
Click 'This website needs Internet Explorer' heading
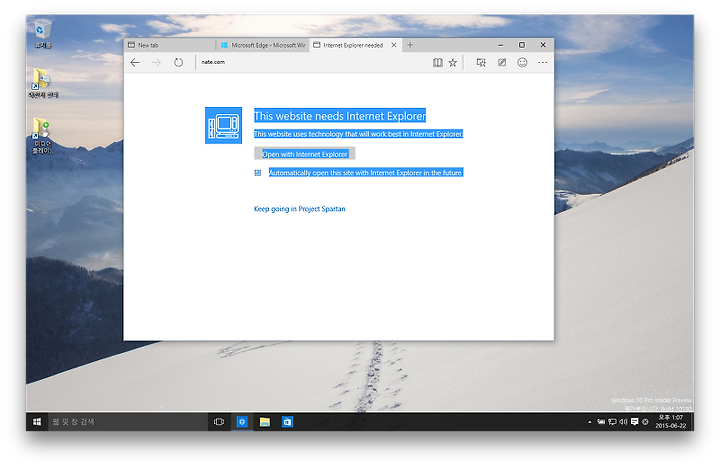[x=340, y=116]
